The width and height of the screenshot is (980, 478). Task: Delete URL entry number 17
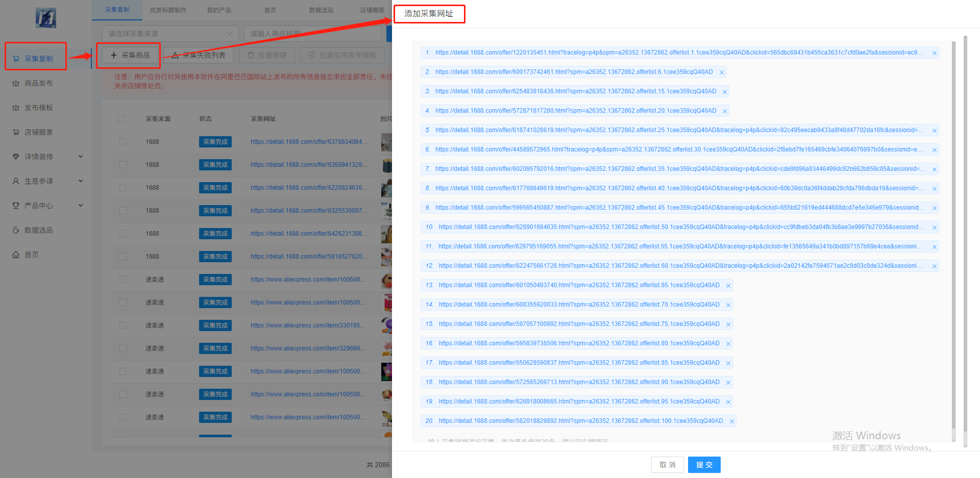pyautogui.click(x=728, y=363)
